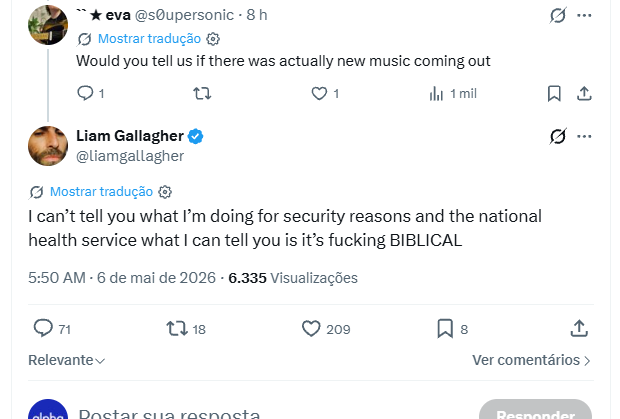Open Grok icon beside eva's tweet
Image resolution: width=620 pixels, height=419 pixels.
click(558, 15)
